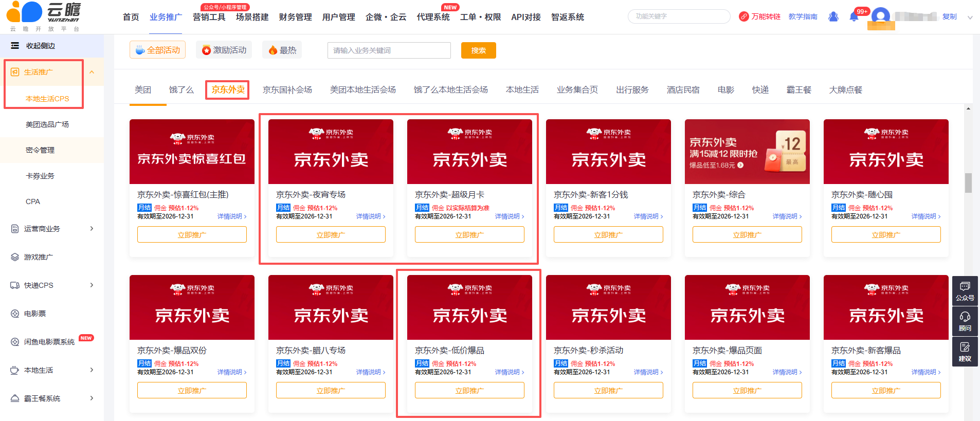This screenshot has width=980, height=421.
Task: Filter by 激励活动
Action: click(224, 50)
